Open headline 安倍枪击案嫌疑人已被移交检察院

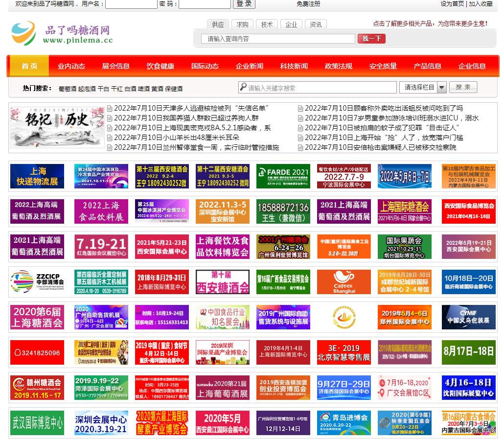tap(381, 147)
